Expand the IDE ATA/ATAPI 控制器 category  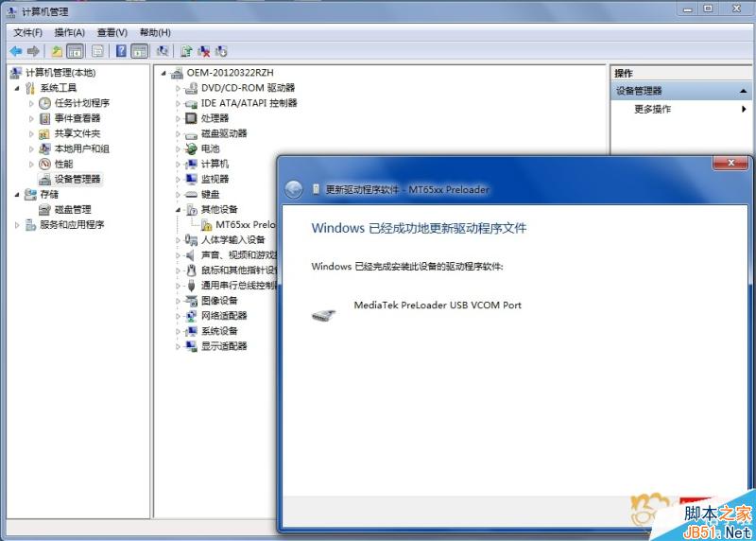coord(178,103)
